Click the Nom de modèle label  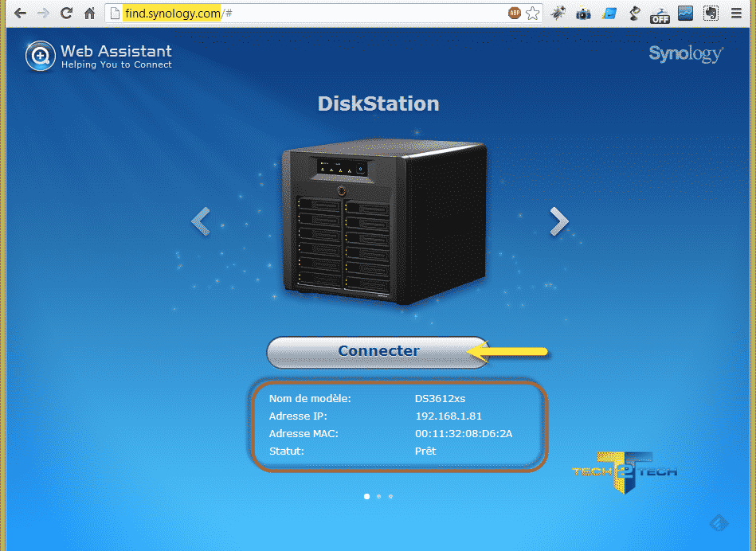tap(310, 399)
